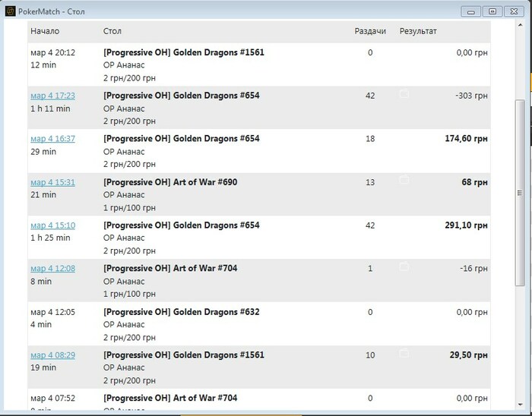
Task: Click the 29 min duration
Action: click(x=43, y=152)
